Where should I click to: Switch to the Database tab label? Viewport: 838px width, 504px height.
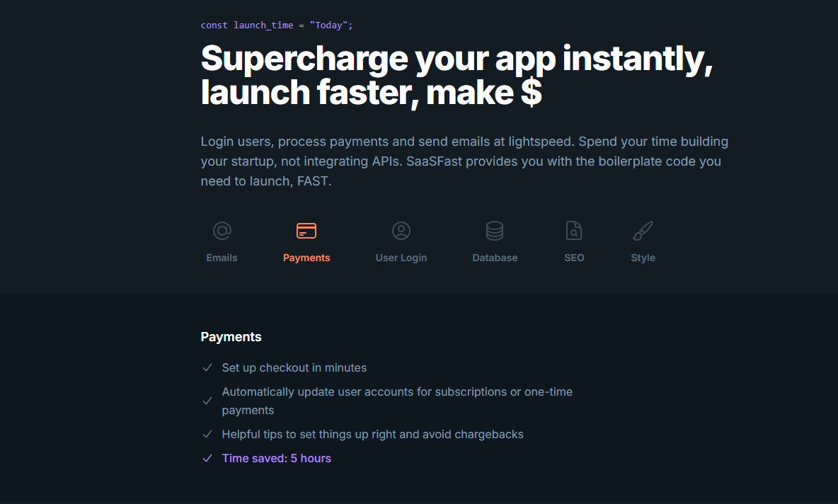pos(495,258)
